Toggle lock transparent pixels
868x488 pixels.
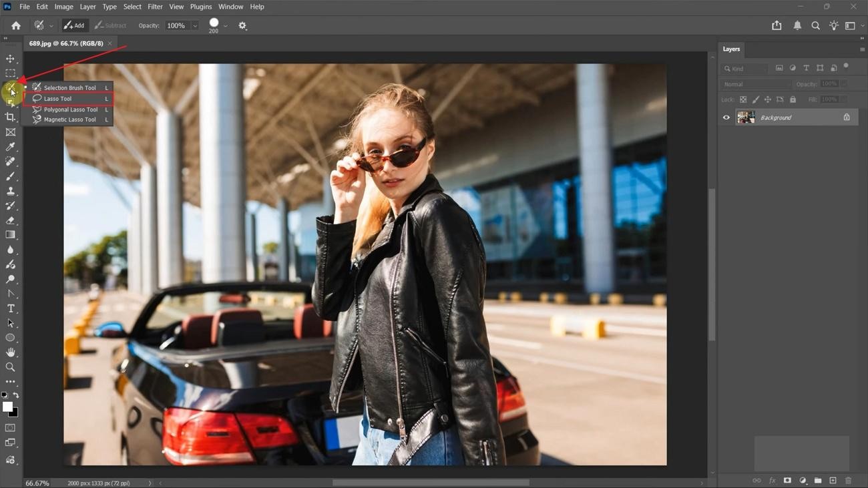pyautogui.click(x=743, y=99)
